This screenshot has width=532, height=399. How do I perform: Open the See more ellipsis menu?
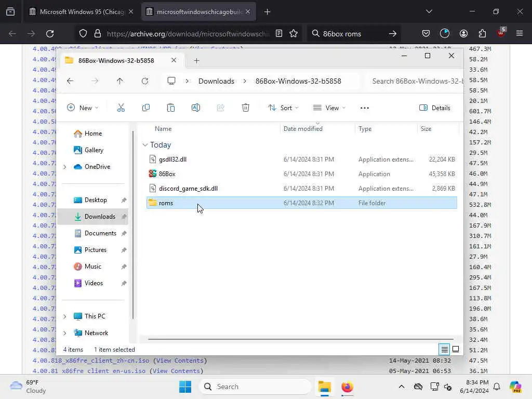[364, 108]
